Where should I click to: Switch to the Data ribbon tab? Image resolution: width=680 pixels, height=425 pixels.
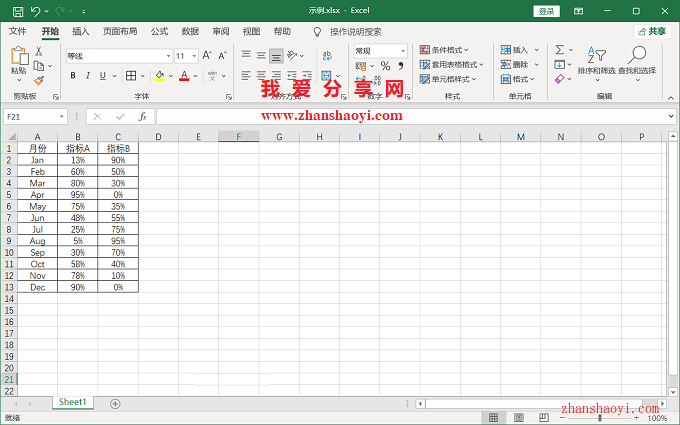pyautogui.click(x=190, y=31)
